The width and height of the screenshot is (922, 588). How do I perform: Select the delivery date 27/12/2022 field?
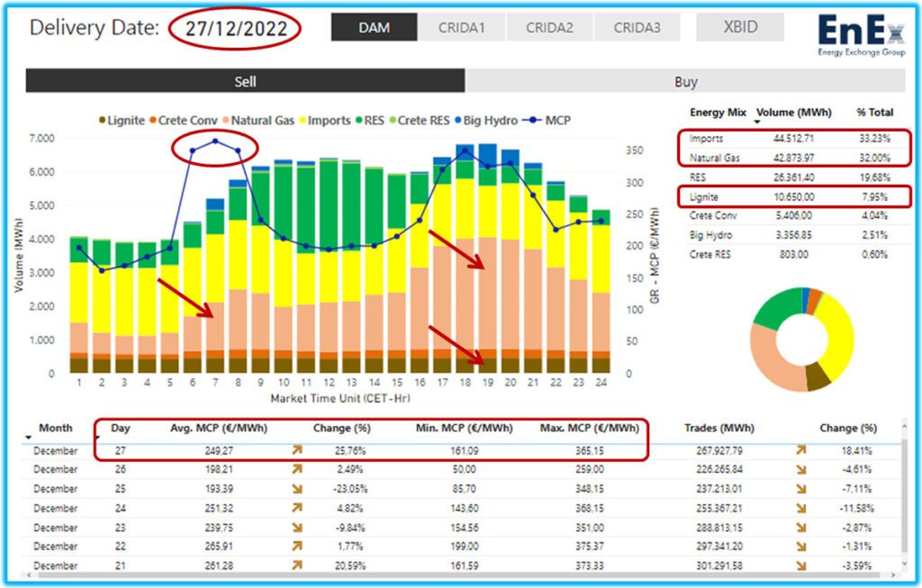pyautogui.click(x=236, y=28)
